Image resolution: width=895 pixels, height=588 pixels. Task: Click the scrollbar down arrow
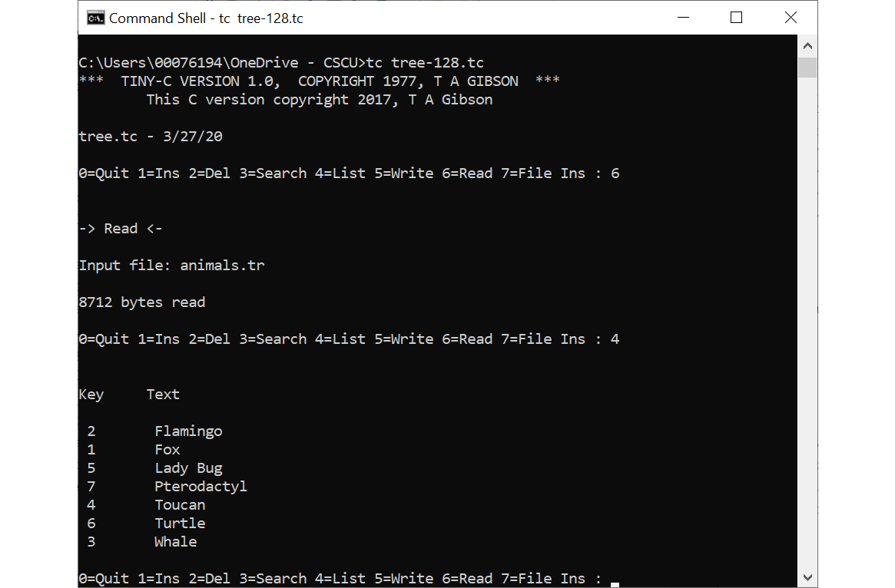[807, 577]
